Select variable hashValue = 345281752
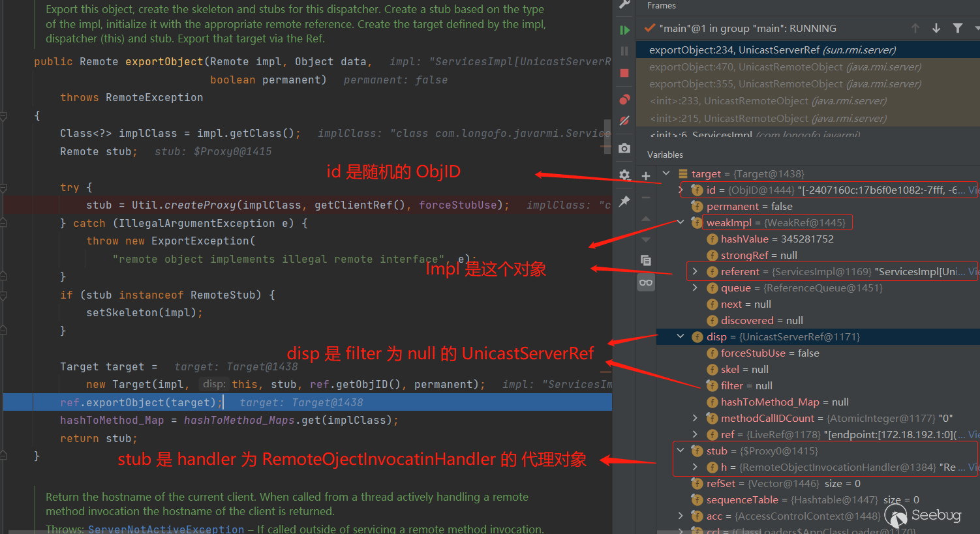Image resolution: width=980 pixels, height=534 pixels. click(x=777, y=239)
